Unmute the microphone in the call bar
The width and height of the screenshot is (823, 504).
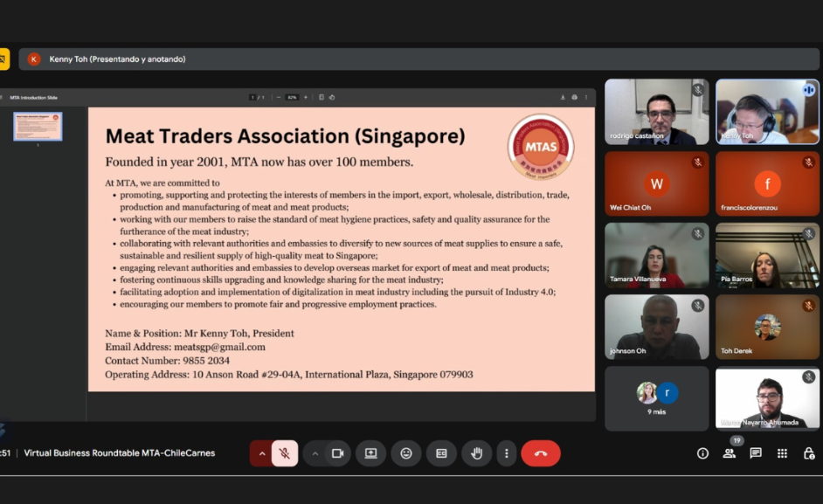[285, 453]
